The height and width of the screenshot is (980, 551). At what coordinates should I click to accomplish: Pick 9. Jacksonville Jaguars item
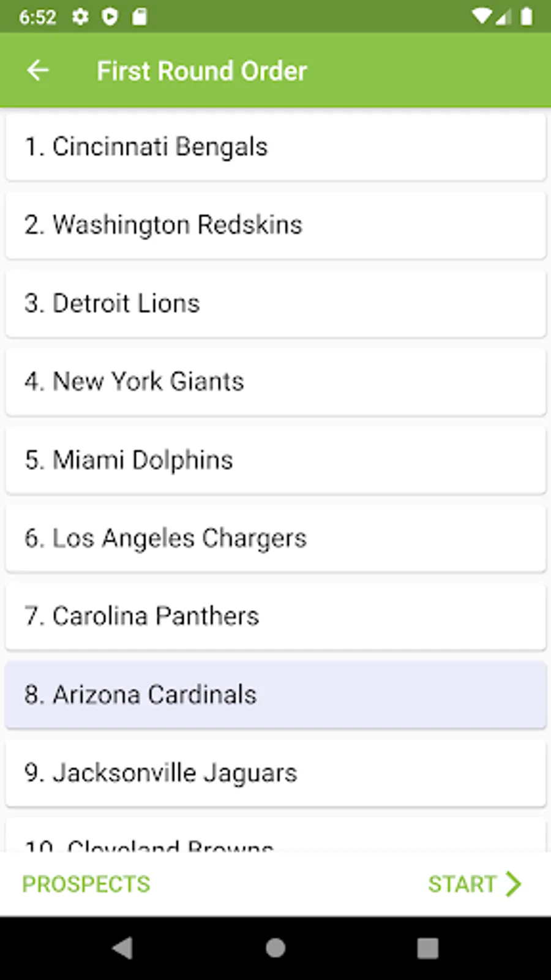click(275, 773)
